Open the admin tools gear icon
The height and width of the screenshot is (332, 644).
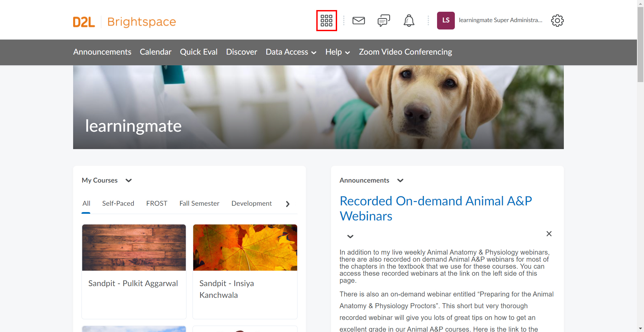pos(557,21)
